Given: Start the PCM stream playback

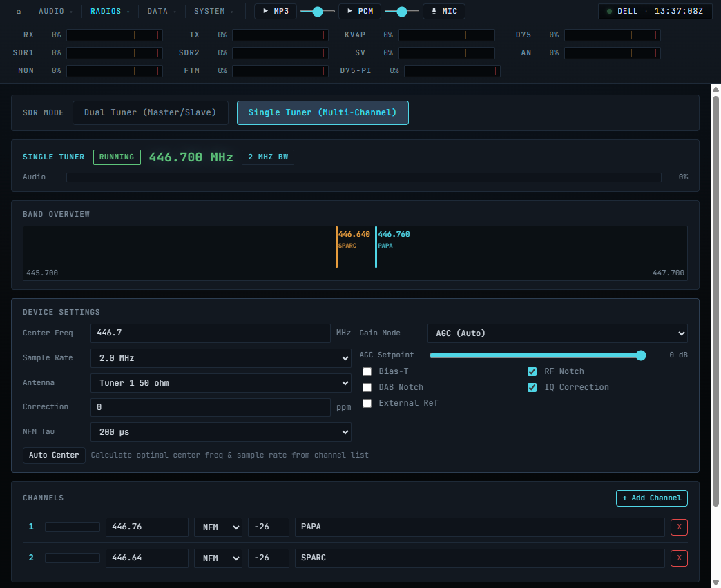Looking at the screenshot, I should (360, 11).
